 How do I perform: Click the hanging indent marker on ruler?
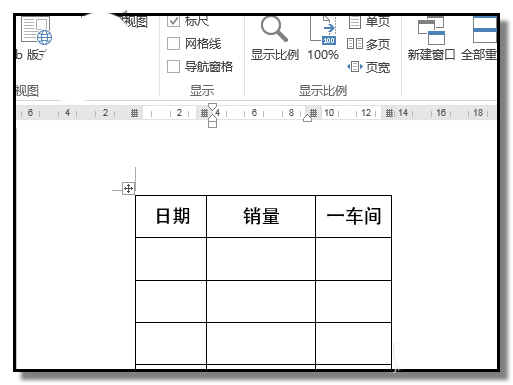(x=212, y=118)
